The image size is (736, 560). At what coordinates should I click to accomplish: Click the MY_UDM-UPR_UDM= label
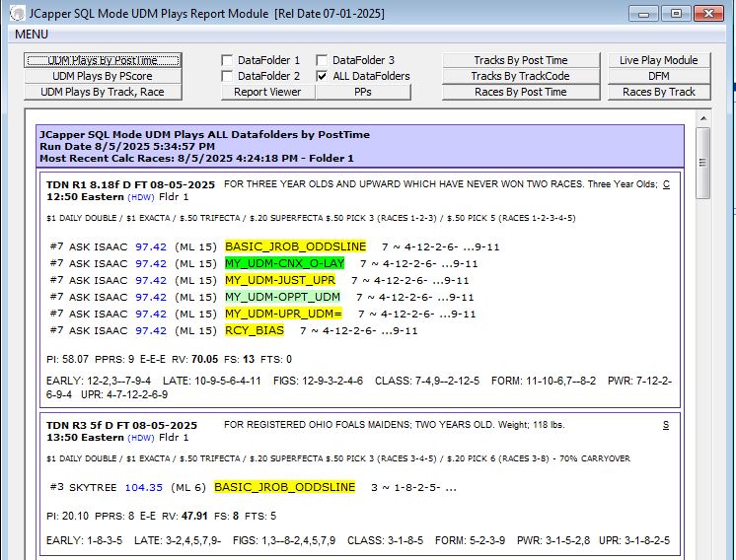tap(283, 314)
